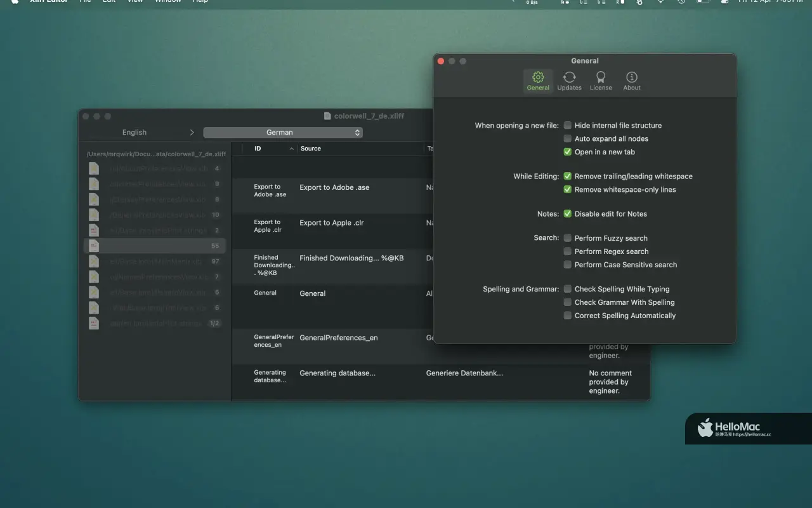Enable Check Grammar With Spelling
Screen dimensions: 812x508
tap(568, 302)
